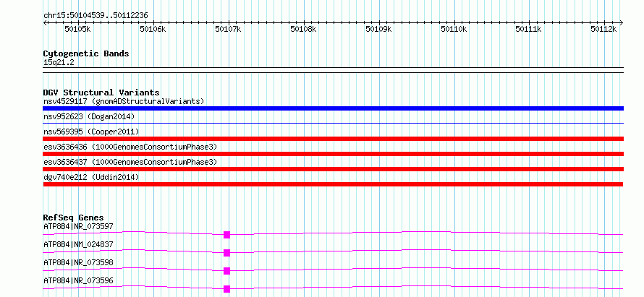Click the DGV Structural Variants heading
Image resolution: width=644 pixels, height=297 pixels.
tap(101, 92)
